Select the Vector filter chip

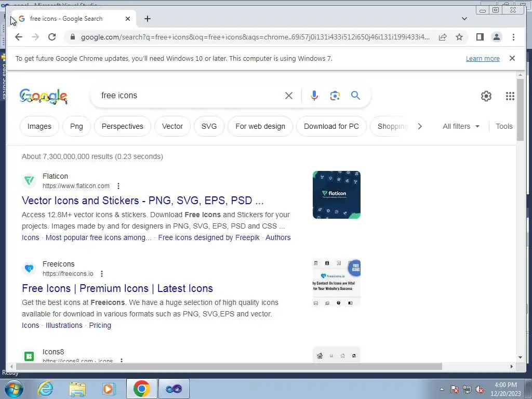click(x=172, y=126)
